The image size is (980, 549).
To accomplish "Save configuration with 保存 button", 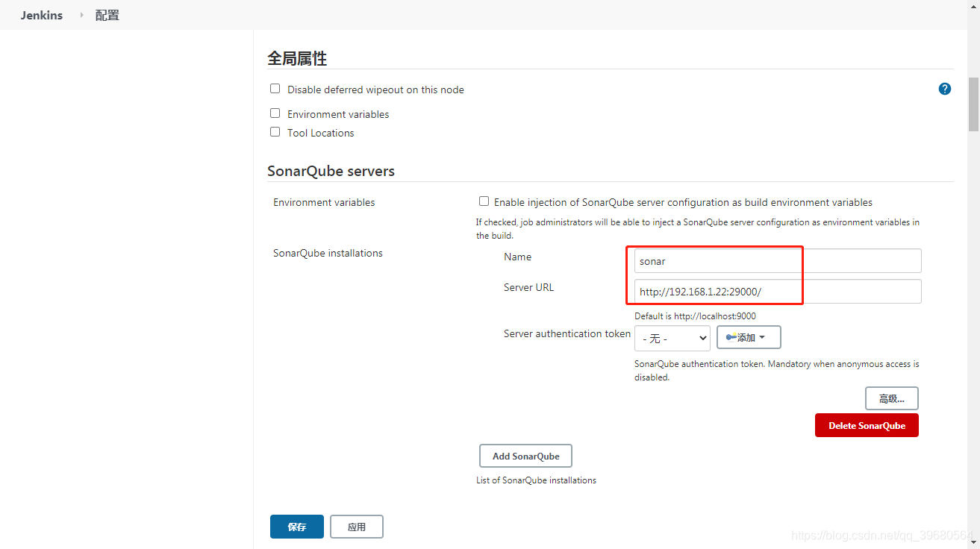I will [x=296, y=527].
